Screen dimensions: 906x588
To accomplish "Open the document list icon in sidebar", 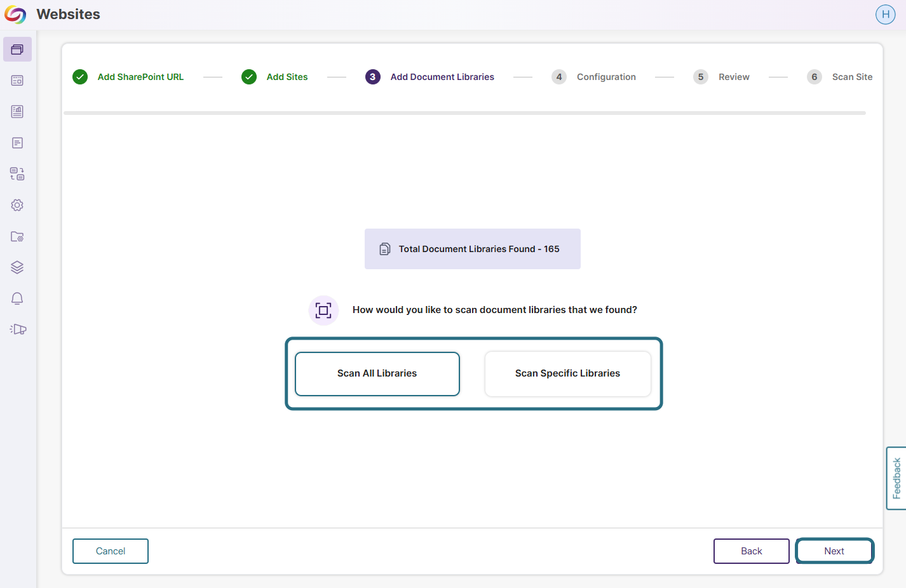I will [x=17, y=143].
